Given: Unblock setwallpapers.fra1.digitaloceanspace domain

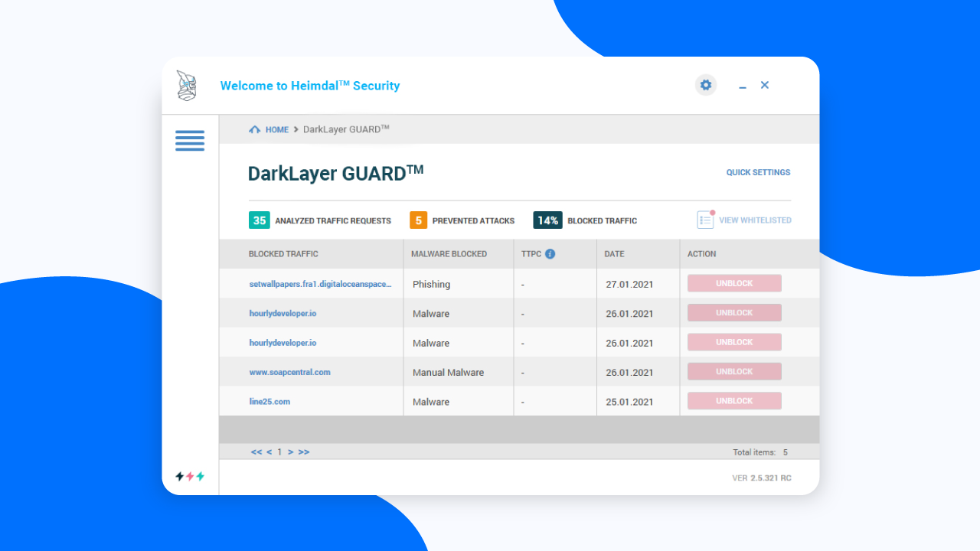Looking at the screenshot, I should point(734,283).
